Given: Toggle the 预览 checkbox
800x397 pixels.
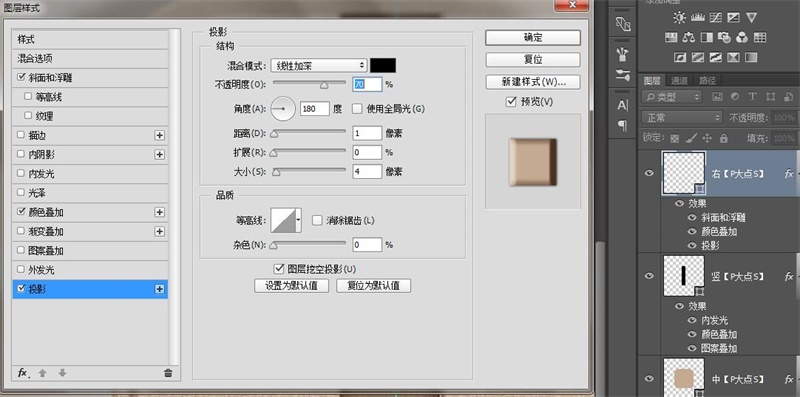Looking at the screenshot, I should tap(511, 102).
